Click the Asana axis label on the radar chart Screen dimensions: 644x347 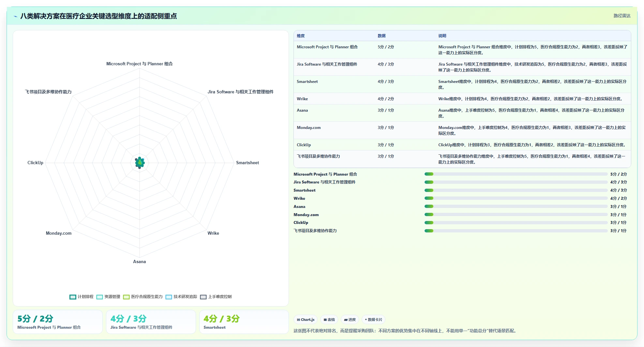point(140,262)
